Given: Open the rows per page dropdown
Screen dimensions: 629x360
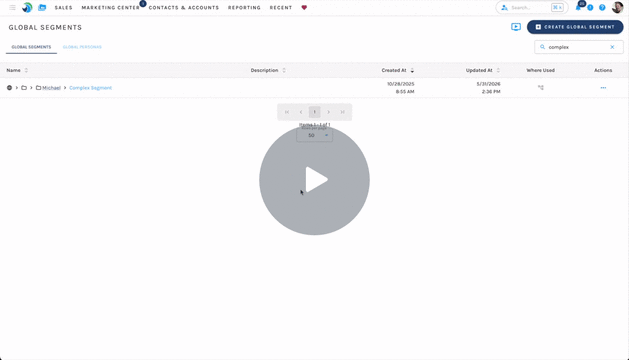Looking at the screenshot, I should click(x=314, y=135).
